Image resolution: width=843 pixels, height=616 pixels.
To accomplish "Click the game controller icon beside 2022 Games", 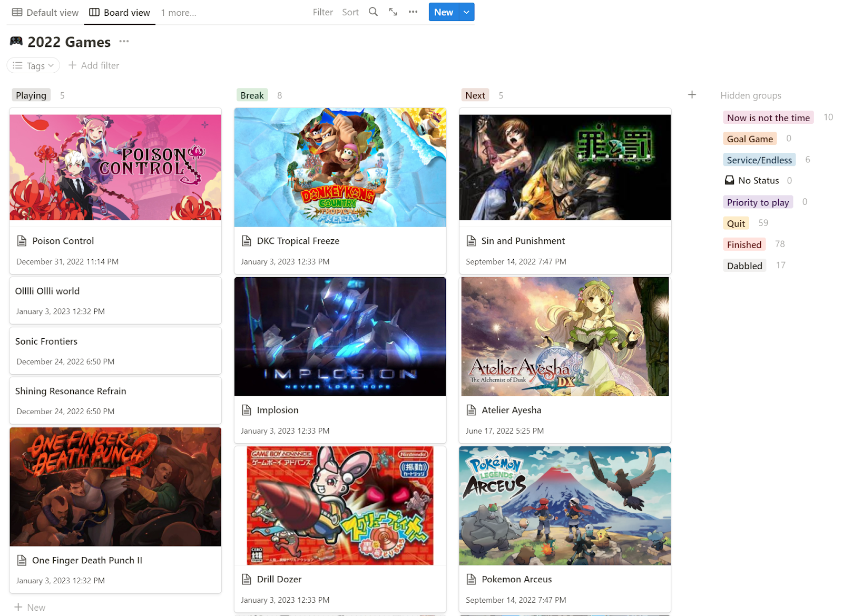I will pyautogui.click(x=16, y=41).
